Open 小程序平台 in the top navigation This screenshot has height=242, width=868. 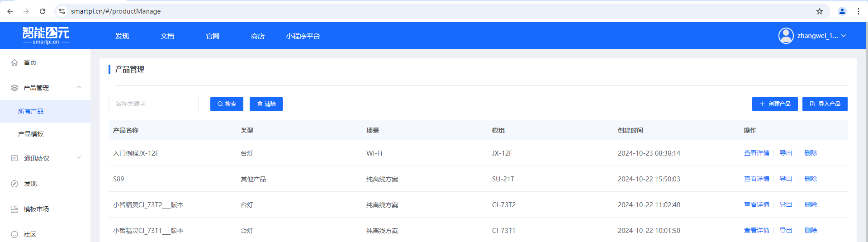pos(303,36)
